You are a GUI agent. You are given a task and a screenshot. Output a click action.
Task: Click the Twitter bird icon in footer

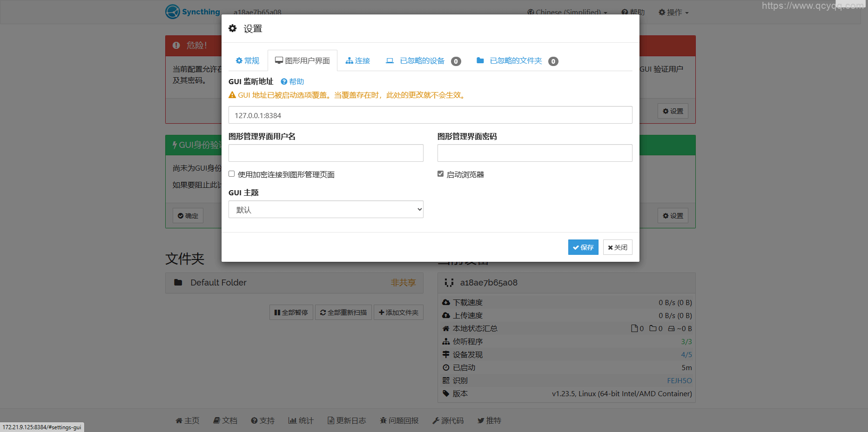click(x=481, y=421)
